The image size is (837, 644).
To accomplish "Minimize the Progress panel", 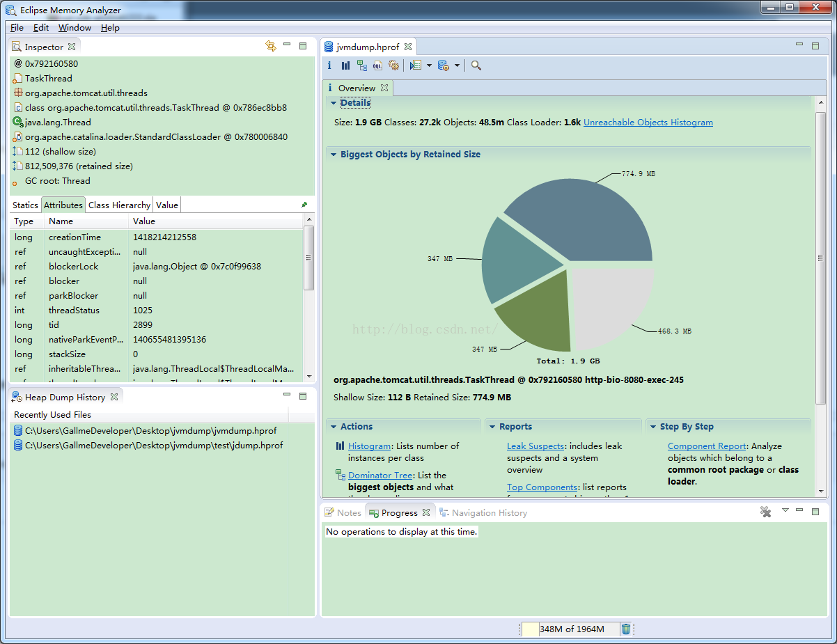I will coord(799,510).
